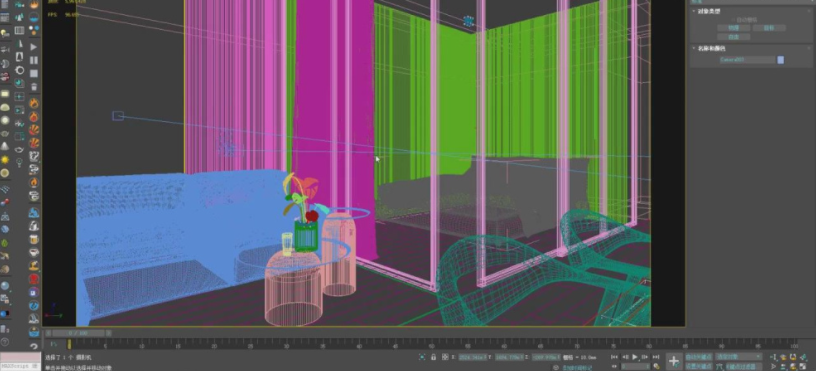Image resolution: width=816 pixels, height=371 pixels.
Task: Collapse the 名称和颜色 rollout
Action: pos(712,48)
